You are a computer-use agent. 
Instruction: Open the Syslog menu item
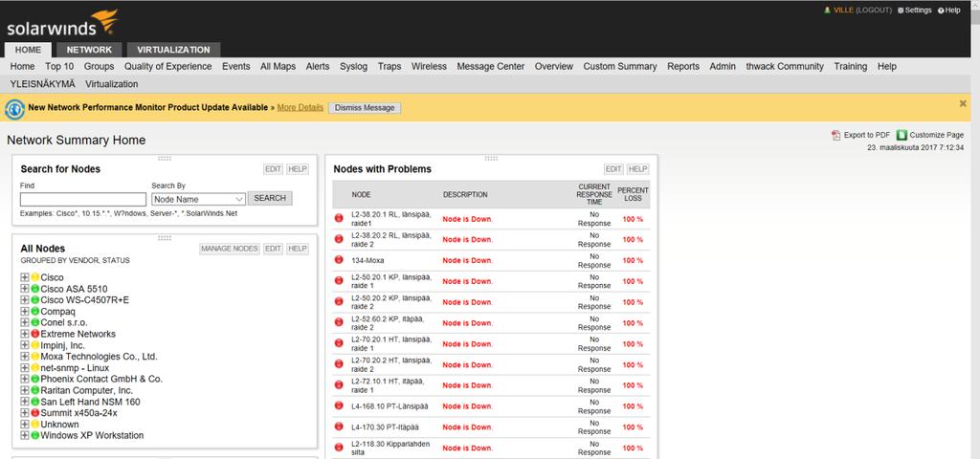click(x=354, y=66)
